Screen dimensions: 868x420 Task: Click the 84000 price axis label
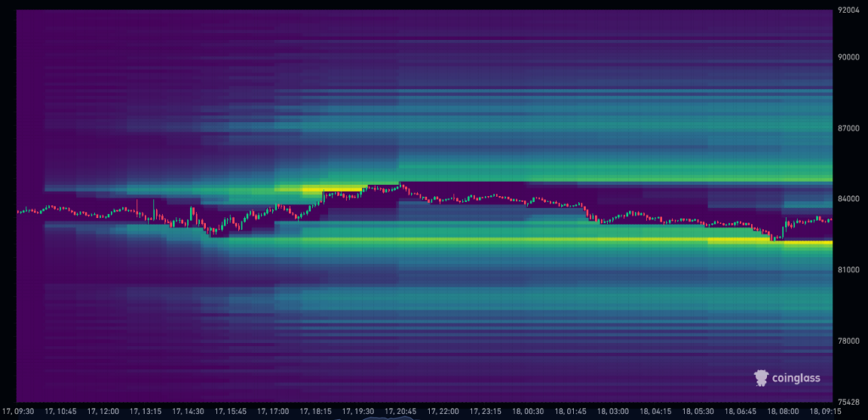[x=848, y=199]
